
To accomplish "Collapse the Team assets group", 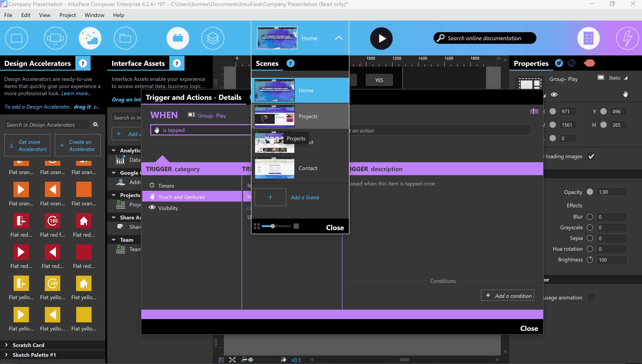I will (x=114, y=240).
